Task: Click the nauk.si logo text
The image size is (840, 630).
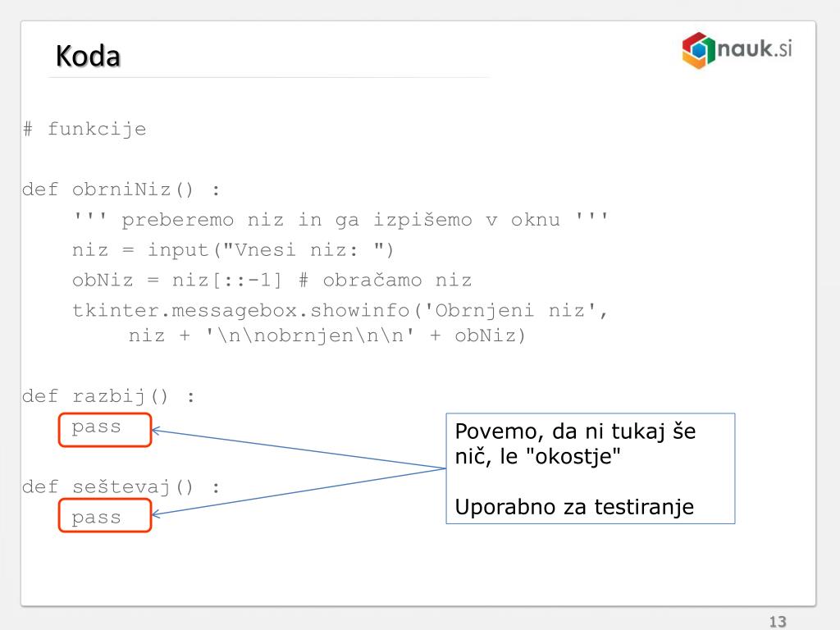Action: tap(755, 48)
